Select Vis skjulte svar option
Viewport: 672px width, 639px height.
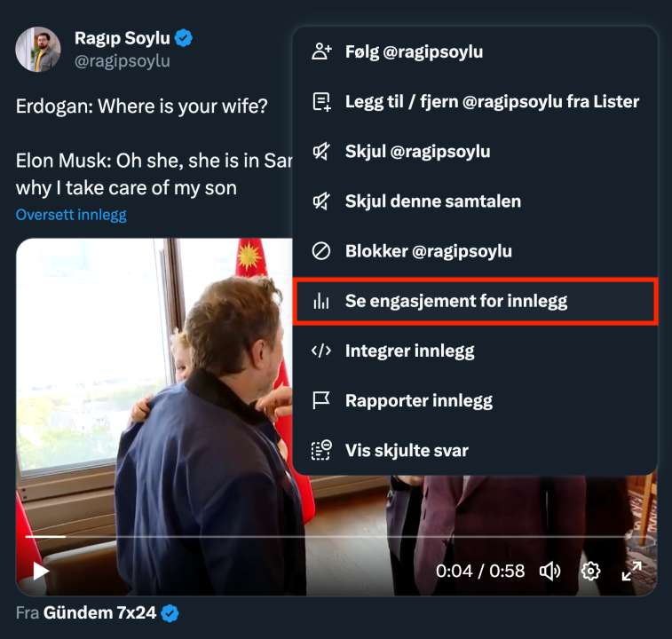click(x=407, y=451)
